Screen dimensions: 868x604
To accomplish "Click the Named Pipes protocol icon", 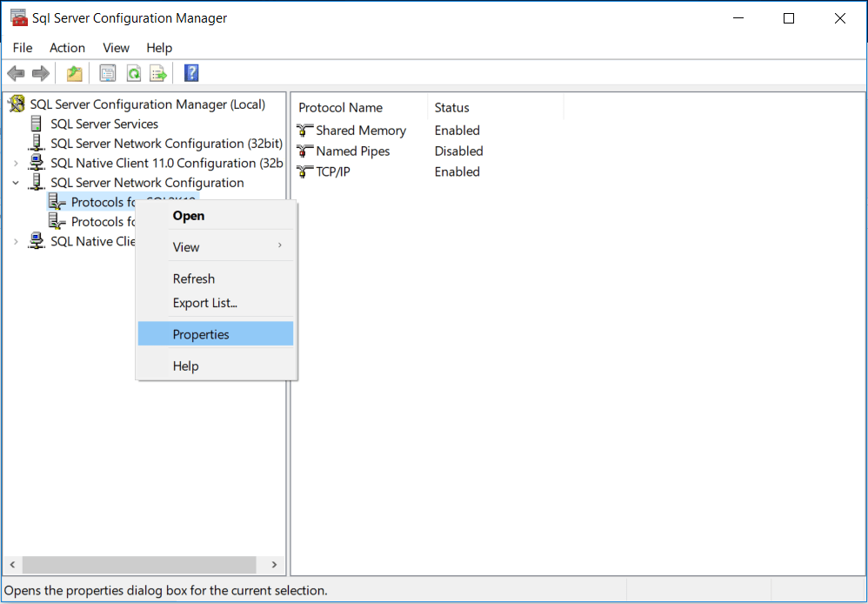I will tap(304, 151).
